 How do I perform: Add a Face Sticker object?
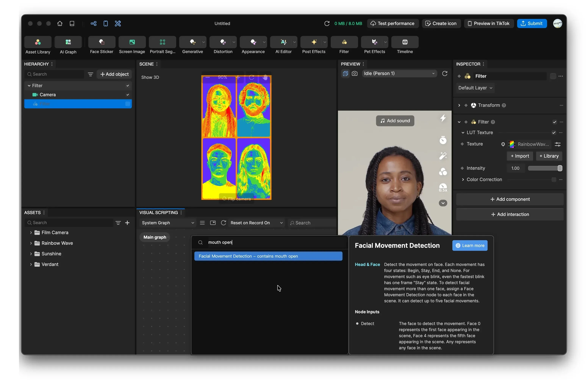[x=102, y=42]
